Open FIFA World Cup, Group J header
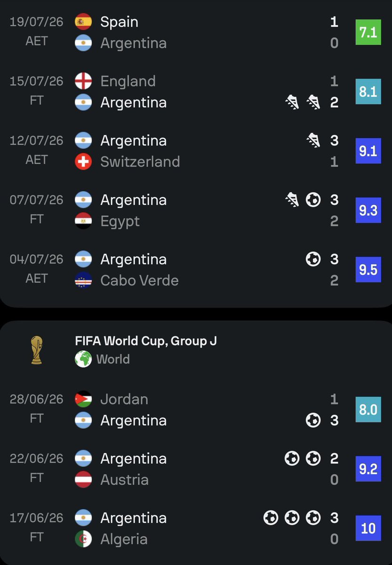The image size is (392, 565). coord(146,341)
